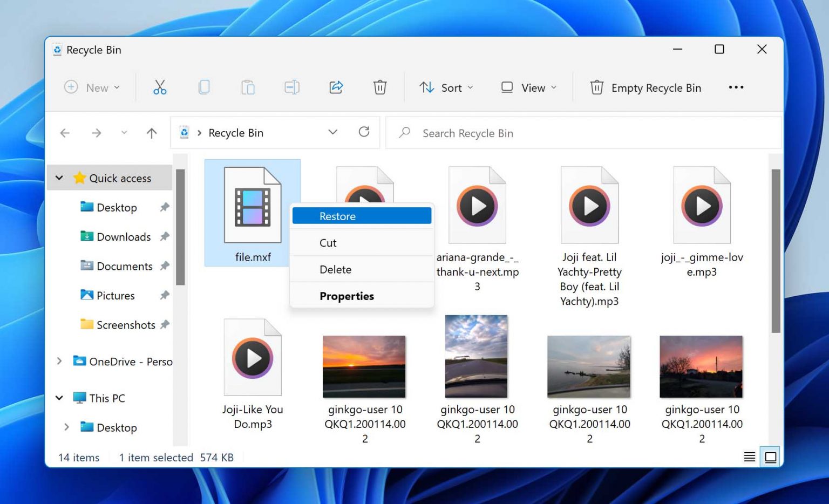Open the View dropdown
Screen dimensions: 829x504
(528, 87)
